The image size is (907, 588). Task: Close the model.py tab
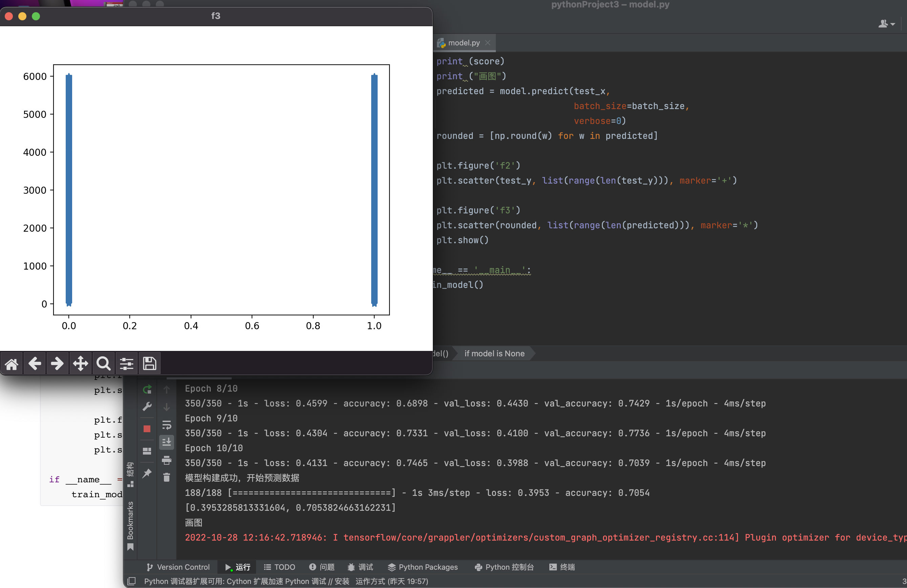pos(488,43)
